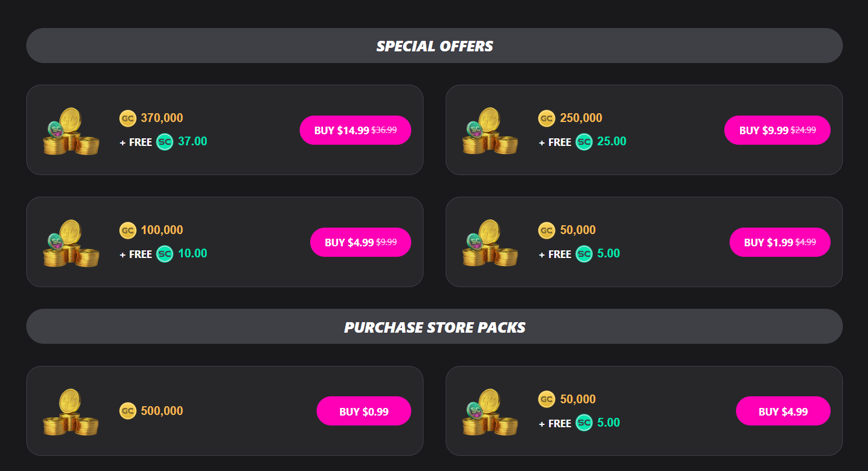Click the SC icon next to 37.00
The image size is (868, 471).
pos(164,141)
